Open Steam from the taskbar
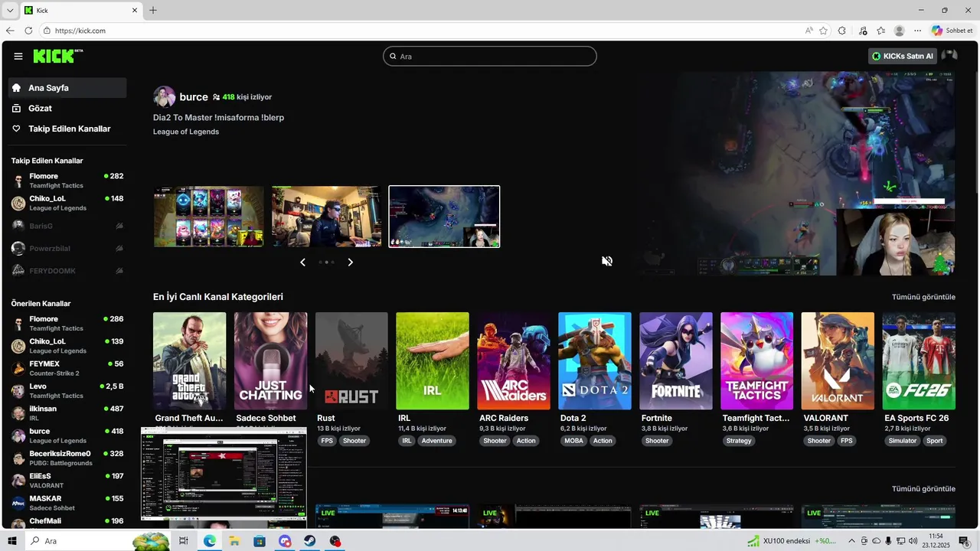 pos(310,541)
